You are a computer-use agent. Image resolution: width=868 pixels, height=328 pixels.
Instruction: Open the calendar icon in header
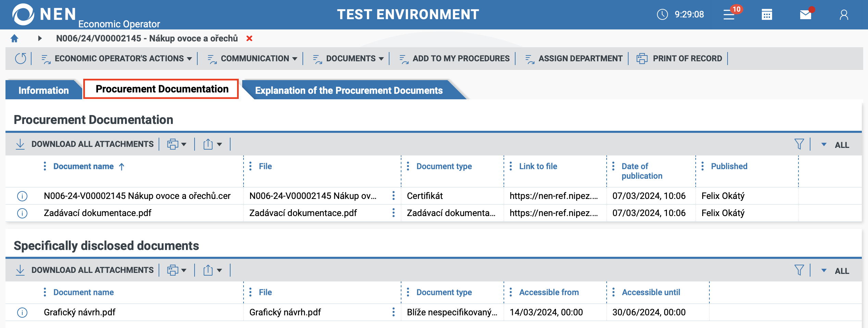[767, 15]
